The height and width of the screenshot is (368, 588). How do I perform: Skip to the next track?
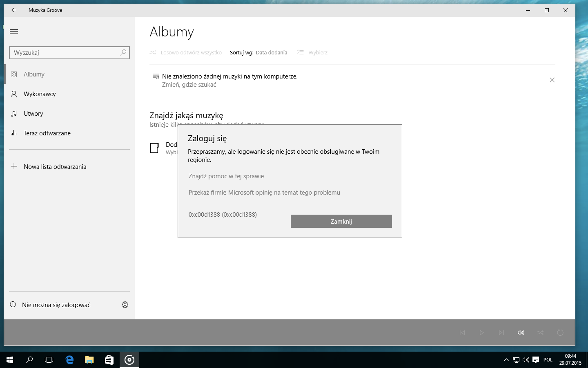point(501,333)
